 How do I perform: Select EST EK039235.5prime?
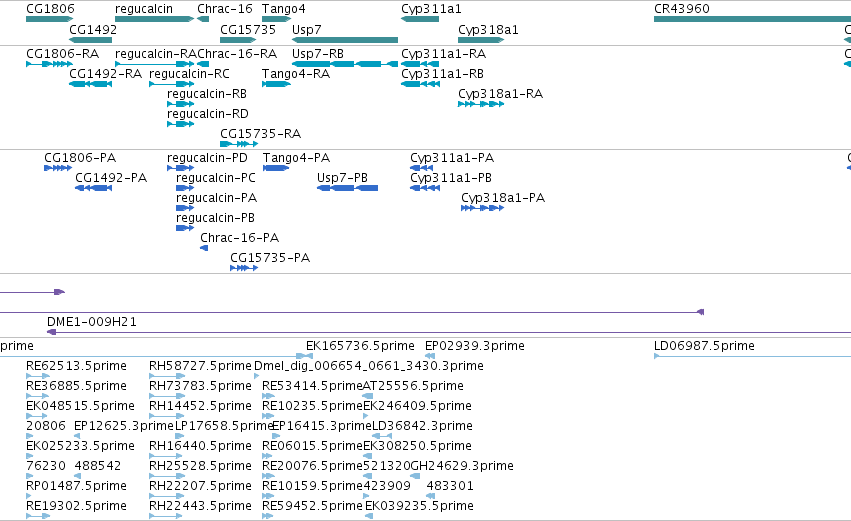pos(420,506)
